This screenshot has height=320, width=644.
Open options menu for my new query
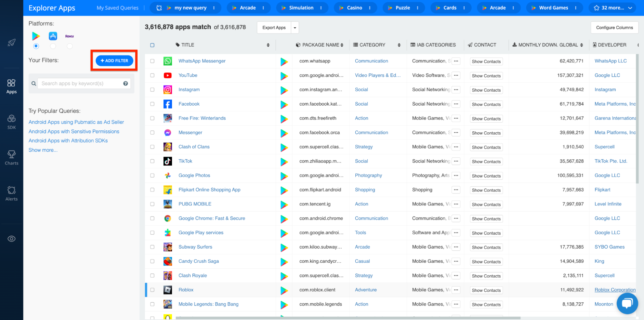pyautogui.click(x=214, y=8)
